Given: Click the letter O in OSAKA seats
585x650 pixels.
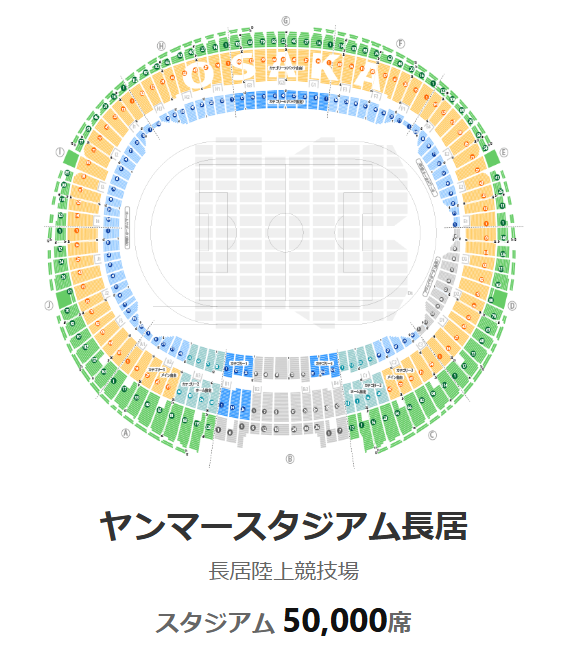Looking at the screenshot, I should pos(199,76).
